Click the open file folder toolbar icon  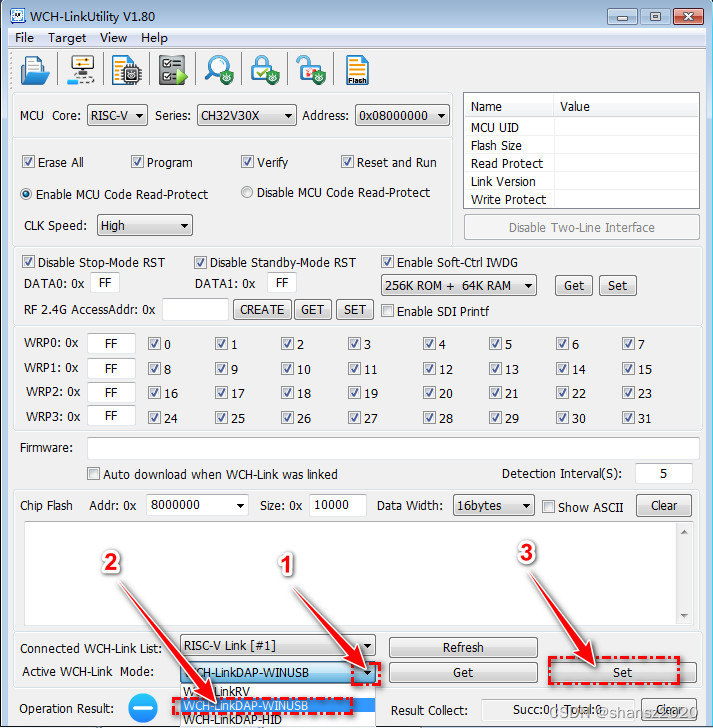pyautogui.click(x=35, y=71)
